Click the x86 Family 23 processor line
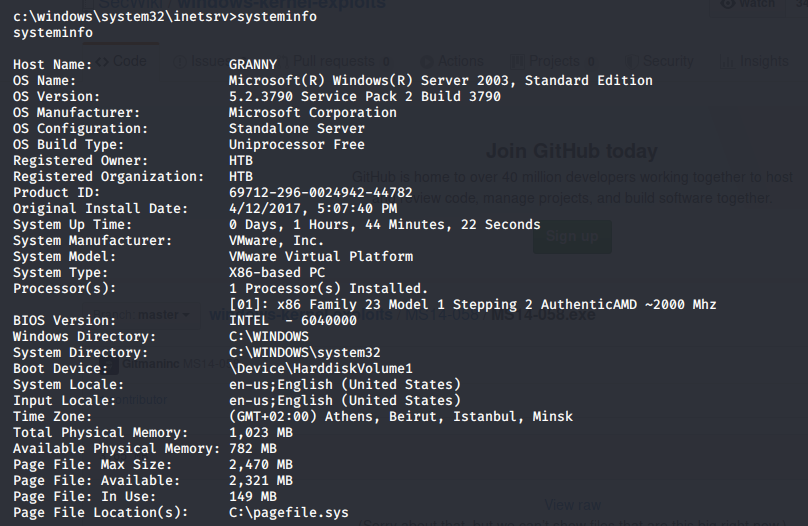 [472, 305]
